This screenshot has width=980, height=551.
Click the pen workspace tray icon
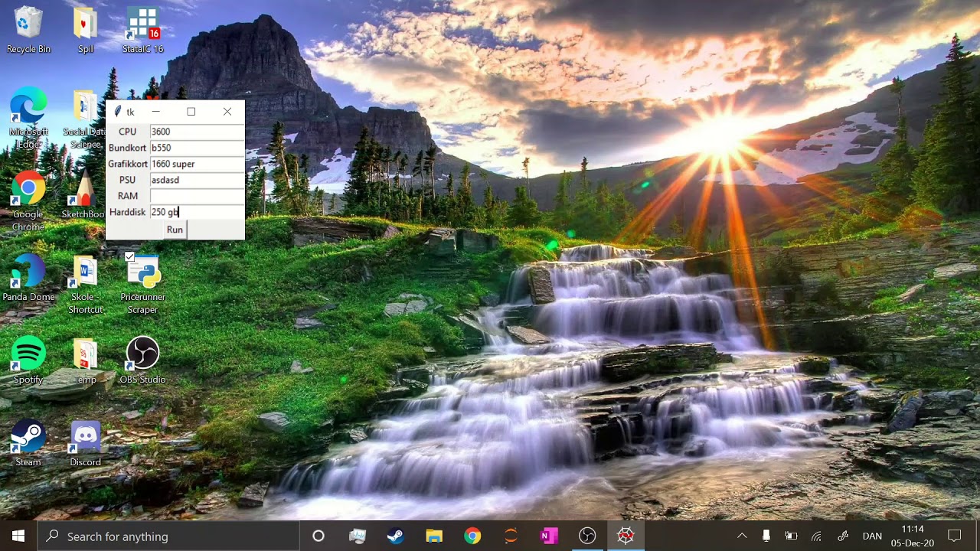(x=843, y=536)
